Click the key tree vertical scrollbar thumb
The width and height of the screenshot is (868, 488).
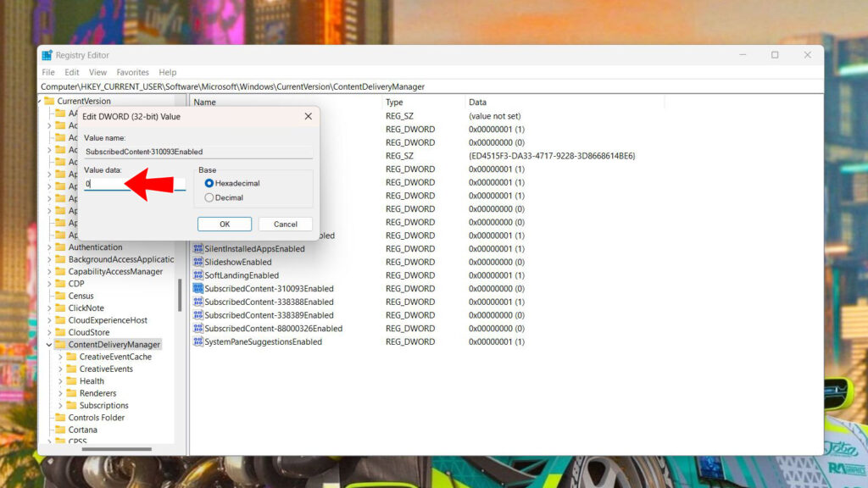click(x=180, y=295)
